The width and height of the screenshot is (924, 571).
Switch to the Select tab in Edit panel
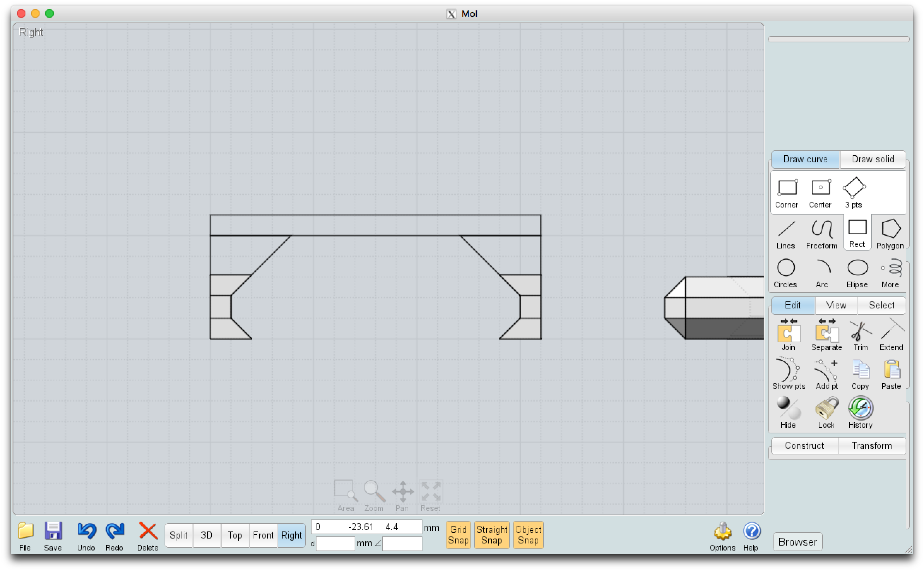(881, 305)
